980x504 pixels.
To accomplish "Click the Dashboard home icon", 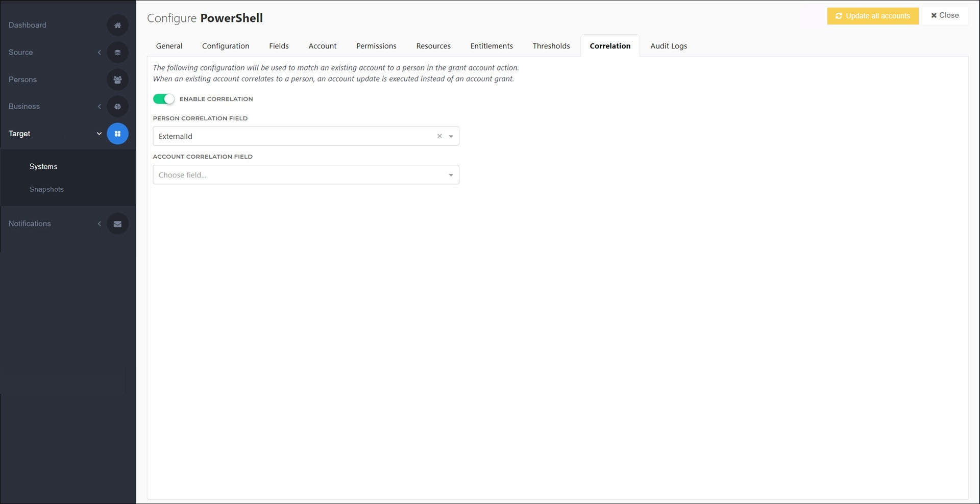I will click(117, 25).
